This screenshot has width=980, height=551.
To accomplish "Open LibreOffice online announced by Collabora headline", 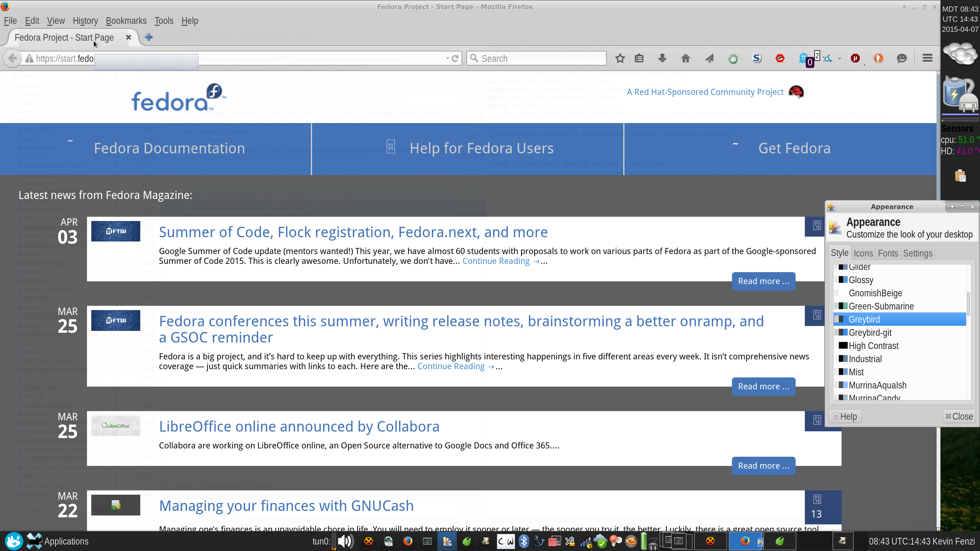I will pos(299,426).
